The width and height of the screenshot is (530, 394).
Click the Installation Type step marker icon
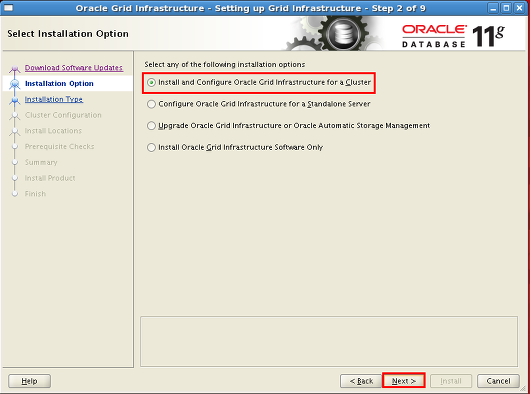click(15, 100)
